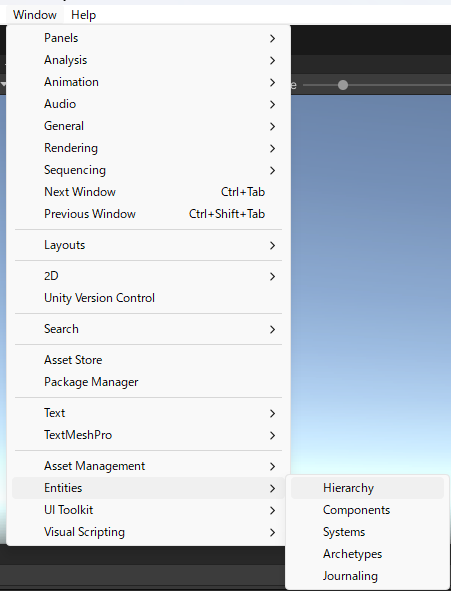Open the Rendering submenu

click(148, 148)
